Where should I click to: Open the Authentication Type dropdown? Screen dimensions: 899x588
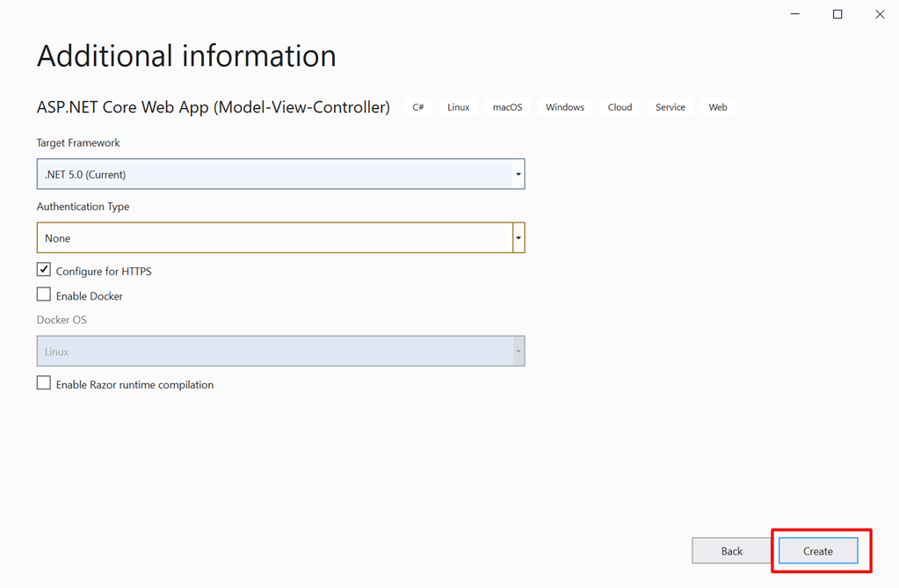(518, 237)
